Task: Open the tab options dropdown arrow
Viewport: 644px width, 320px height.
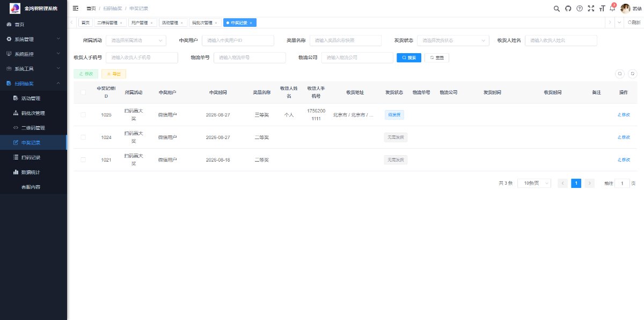Action: coord(619,23)
